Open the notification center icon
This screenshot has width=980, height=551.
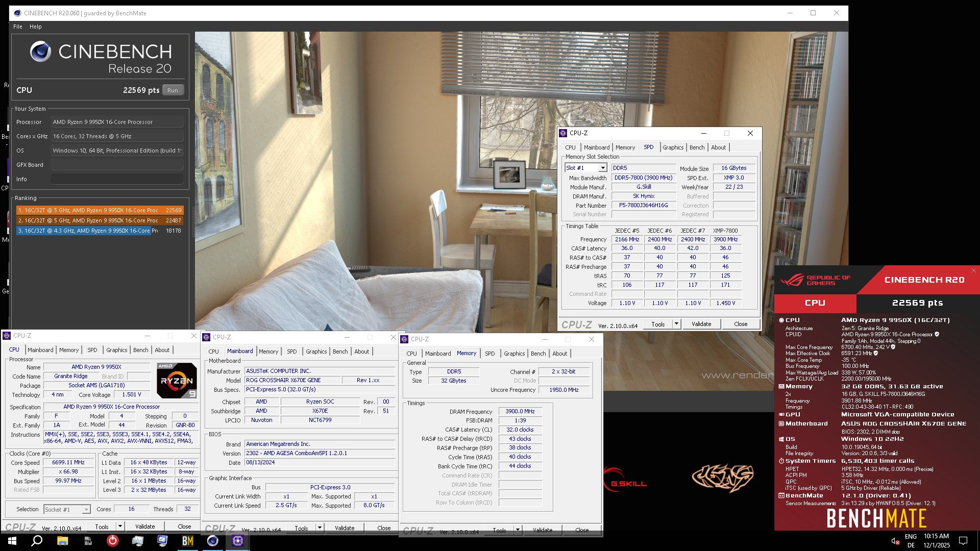click(x=963, y=541)
